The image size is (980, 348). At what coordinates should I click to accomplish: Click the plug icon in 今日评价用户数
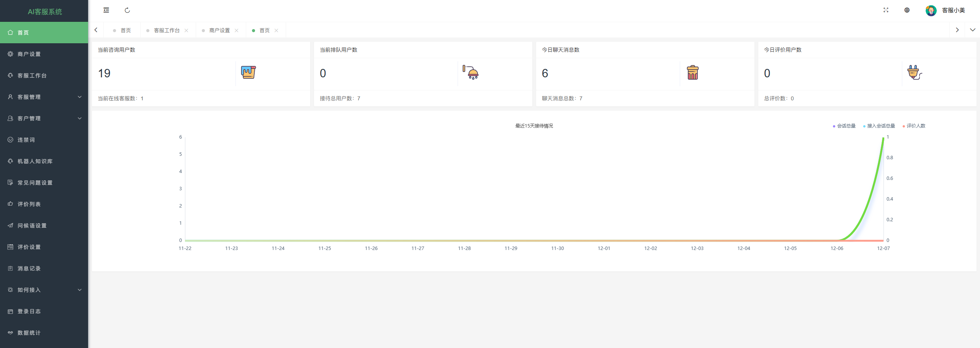pos(915,72)
